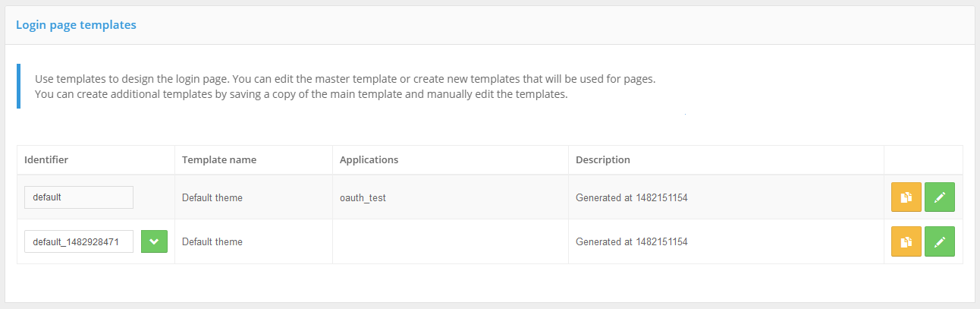Select the Applications column header
The height and width of the screenshot is (309, 980).
[x=369, y=160]
